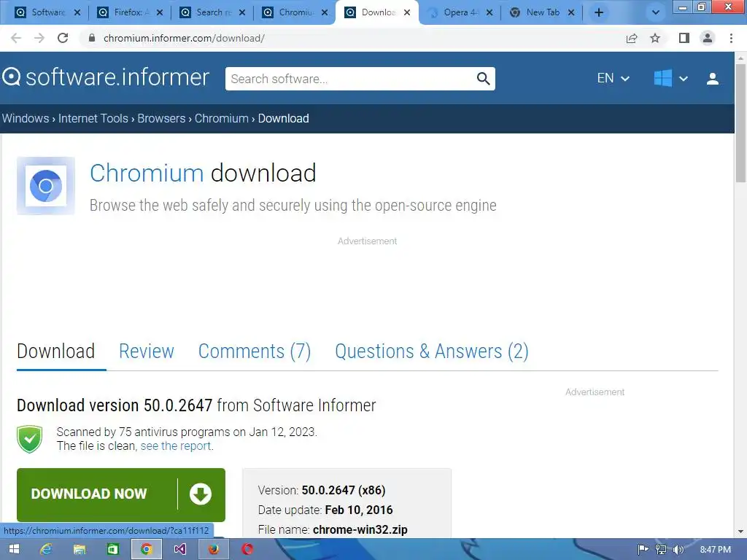Select the Download page tab
This screenshot has width=747, height=560.
point(55,351)
